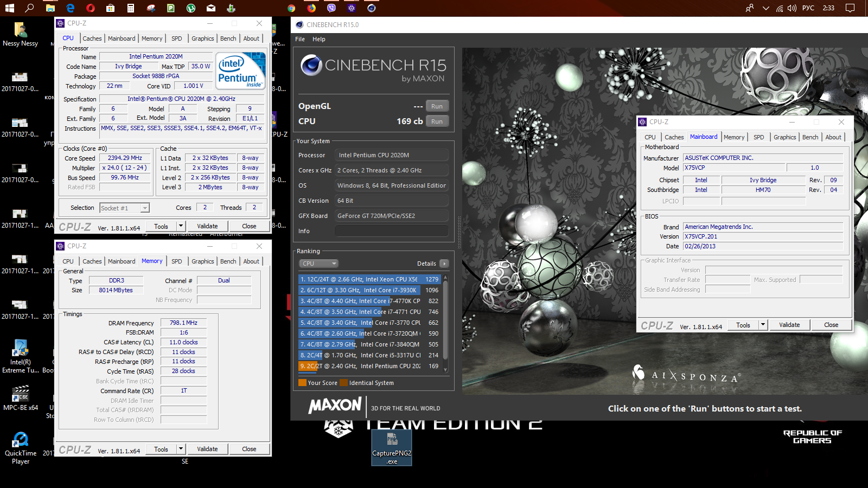
Task: Select ranking row Core i7-3720QM 590
Action: pyautogui.click(x=369, y=333)
